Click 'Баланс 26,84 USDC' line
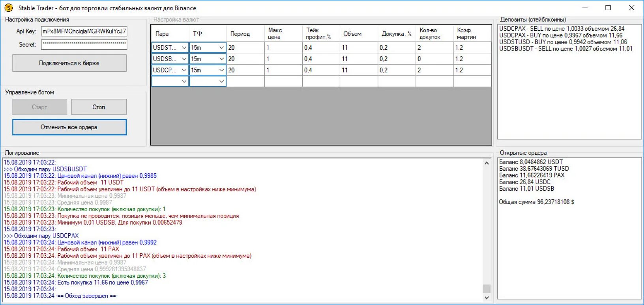 coord(524,182)
